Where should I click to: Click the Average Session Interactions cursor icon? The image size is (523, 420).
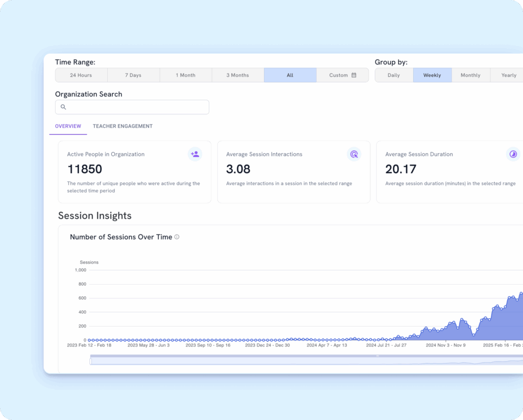coord(353,154)
